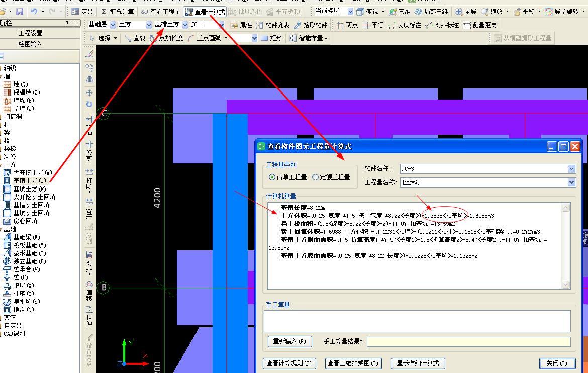Click the 屏幕旋转 tool
Image resolution: width=588 pixels, height=373 pixels.
[x=562, y=12]
